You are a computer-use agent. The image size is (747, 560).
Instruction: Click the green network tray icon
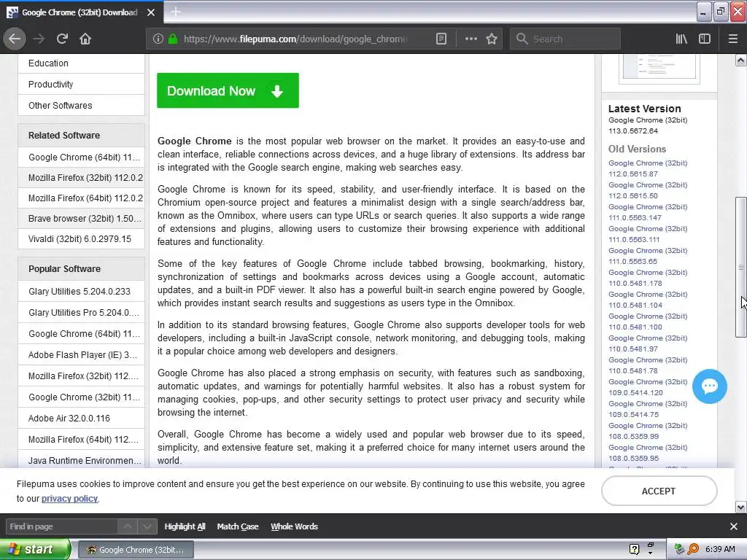[x=680, y=549]
